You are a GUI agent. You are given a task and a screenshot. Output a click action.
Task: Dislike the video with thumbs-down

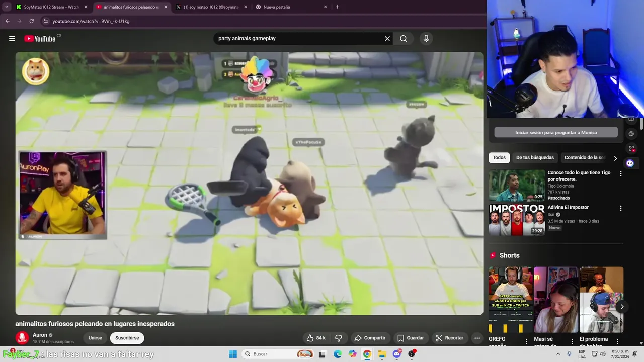tap(339, 338)
